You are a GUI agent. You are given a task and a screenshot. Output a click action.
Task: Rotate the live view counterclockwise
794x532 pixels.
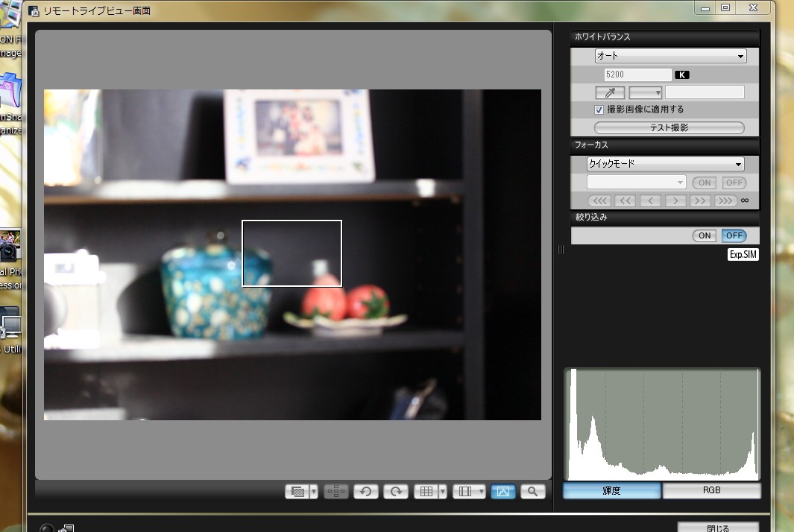coord(365,492)
